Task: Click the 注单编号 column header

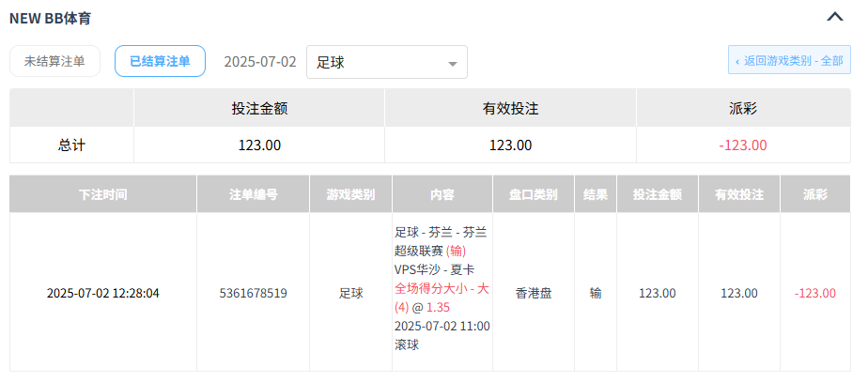Action: (x=253, y=195)
